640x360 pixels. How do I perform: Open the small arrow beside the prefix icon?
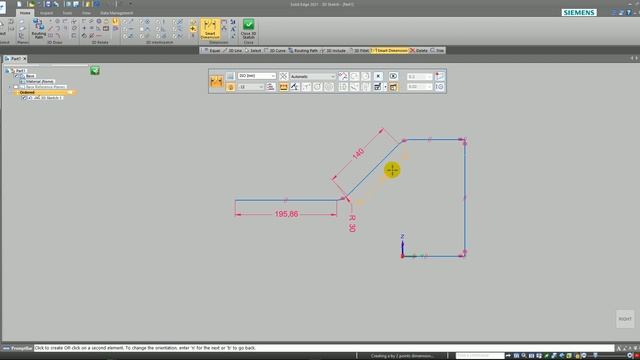coord(385,87)
